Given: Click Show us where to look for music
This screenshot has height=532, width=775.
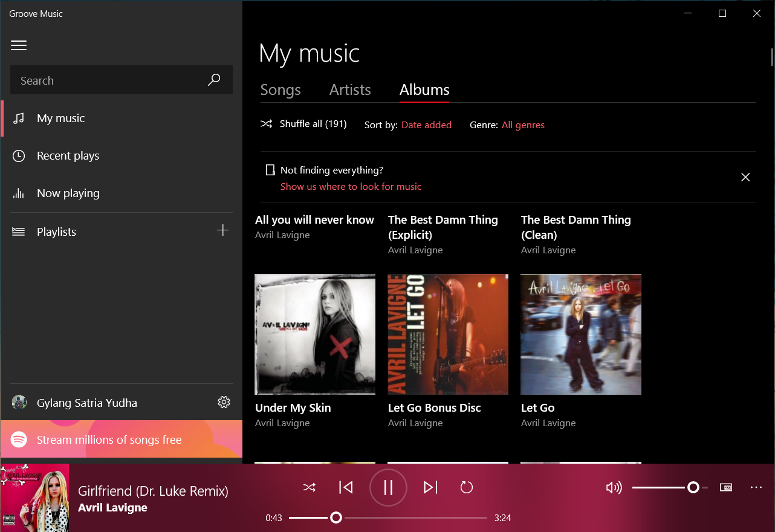Looking at the screenshot, I should point(351,187).
